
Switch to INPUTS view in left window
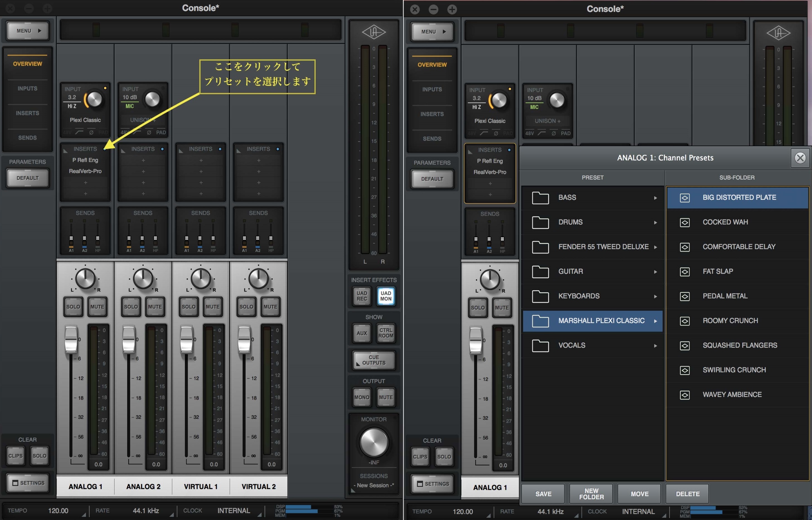27,88
